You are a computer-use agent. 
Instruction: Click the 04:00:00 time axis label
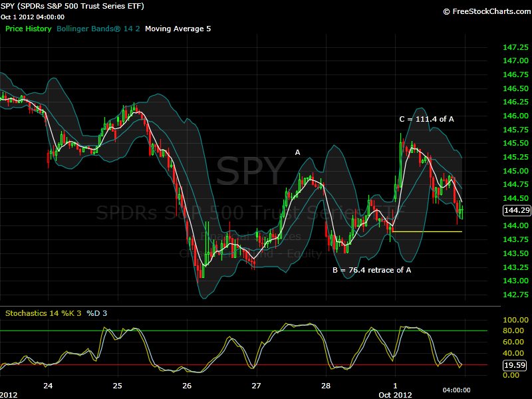(456, 390)
